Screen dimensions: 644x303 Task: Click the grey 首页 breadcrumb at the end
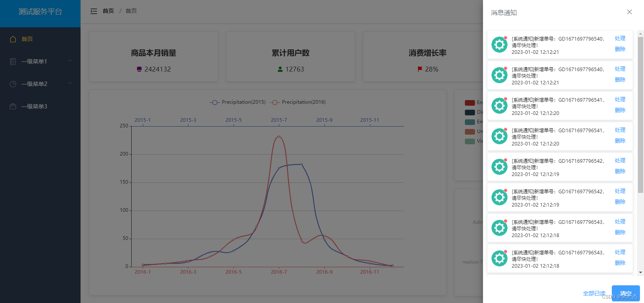point(131,11)
